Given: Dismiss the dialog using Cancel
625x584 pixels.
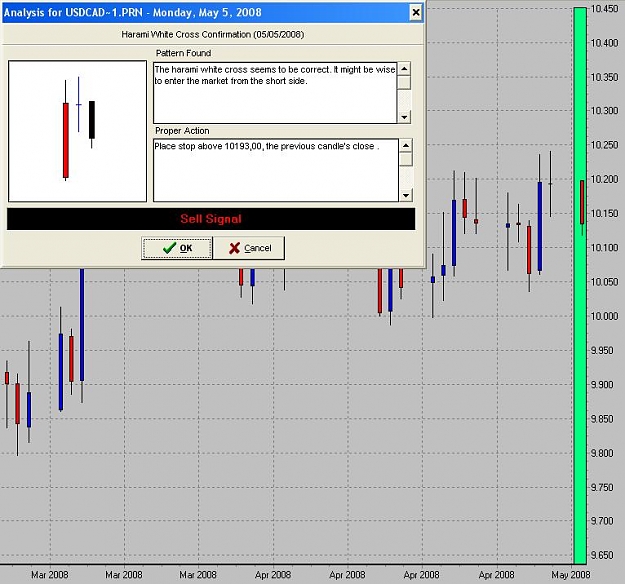Looking at the screenshot, I should click(249, 248).
